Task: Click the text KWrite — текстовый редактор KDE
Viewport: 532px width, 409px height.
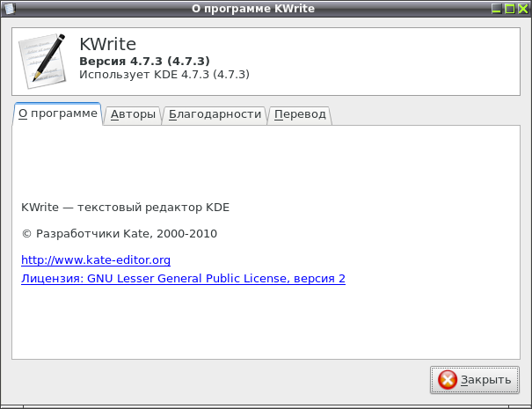Action: (125, 207)
